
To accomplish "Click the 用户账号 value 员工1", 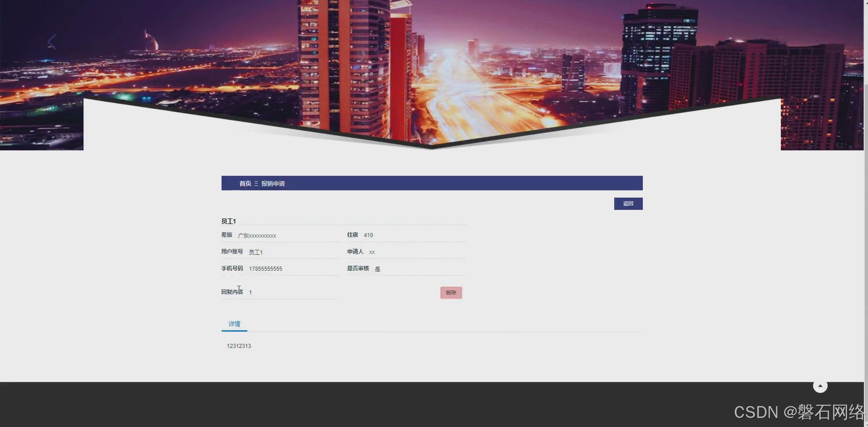I will (x=256, y=252).
